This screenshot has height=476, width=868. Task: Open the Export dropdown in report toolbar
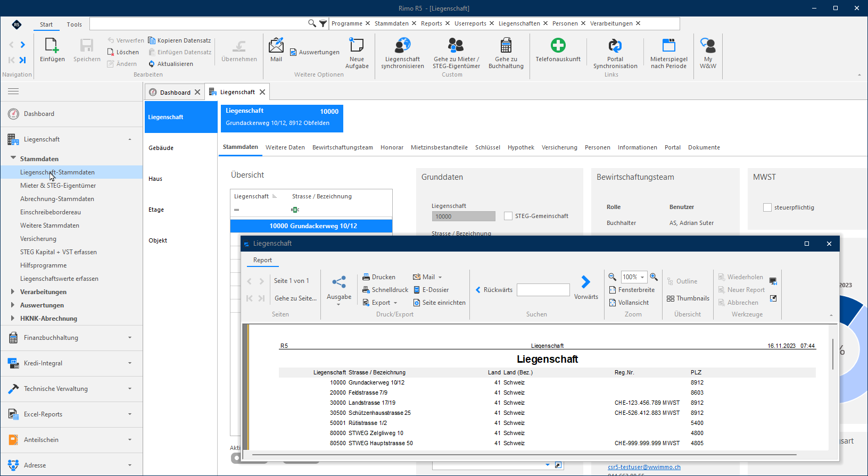pos(395,303)
